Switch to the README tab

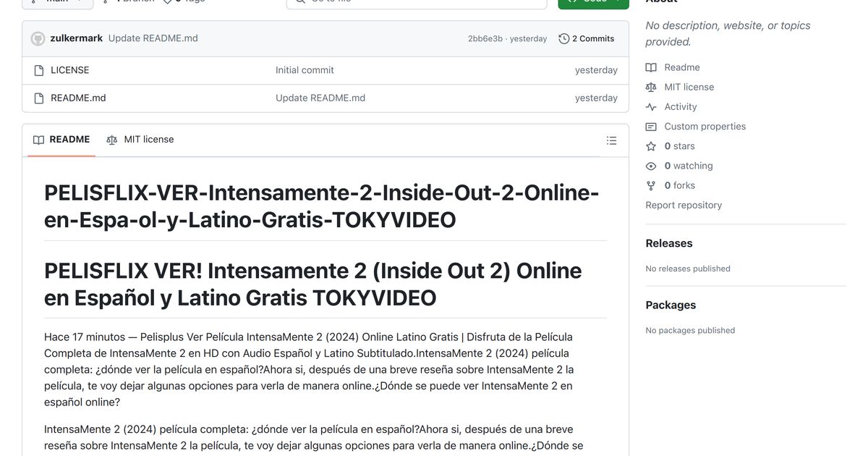61,140
